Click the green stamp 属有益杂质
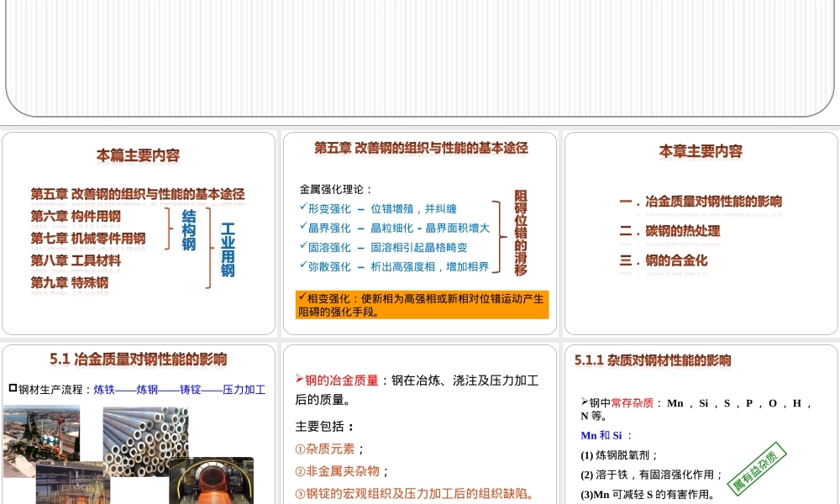Screen dimensions: 840x504 coord(757,469)
